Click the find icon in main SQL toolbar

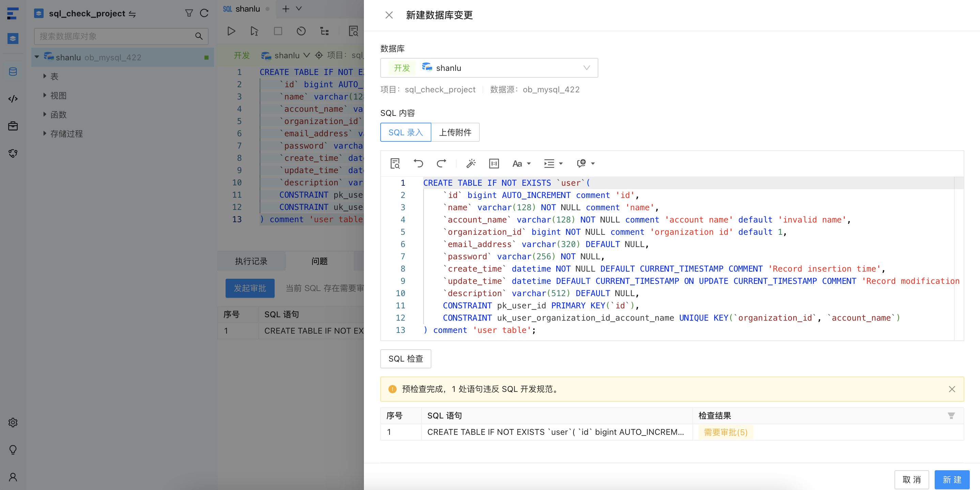353,31
